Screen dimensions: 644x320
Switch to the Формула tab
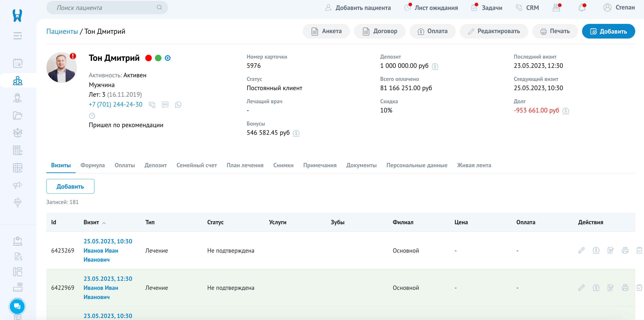[93, 165]
